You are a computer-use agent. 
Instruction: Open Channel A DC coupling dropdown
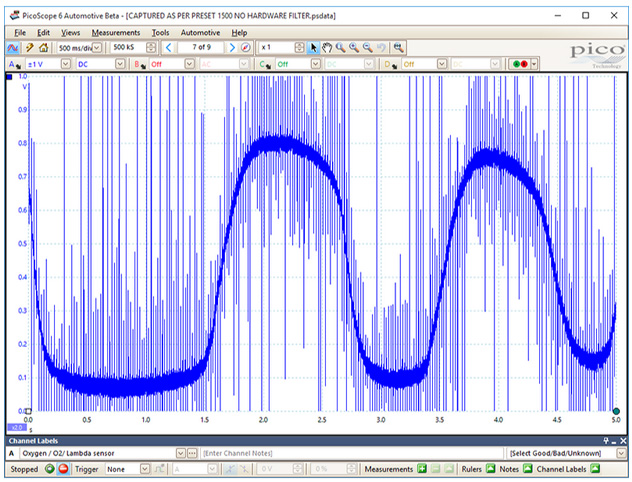(120, 64)
